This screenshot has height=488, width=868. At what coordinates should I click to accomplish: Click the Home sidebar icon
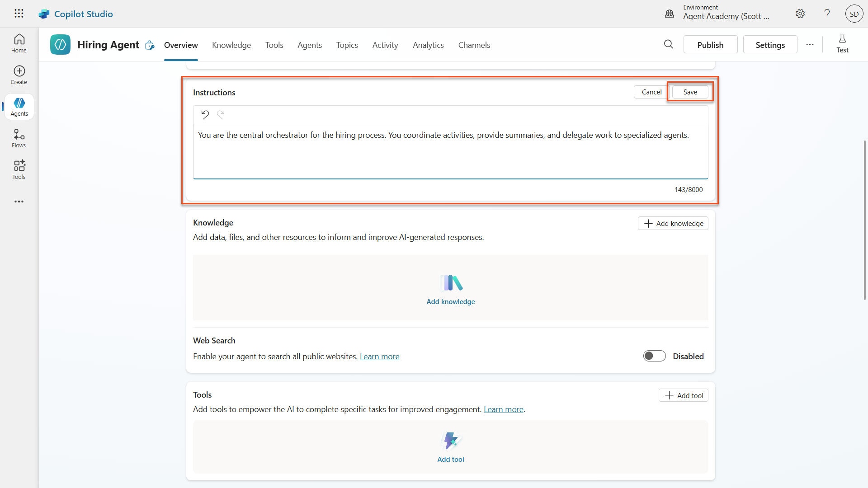coord(19,43)
